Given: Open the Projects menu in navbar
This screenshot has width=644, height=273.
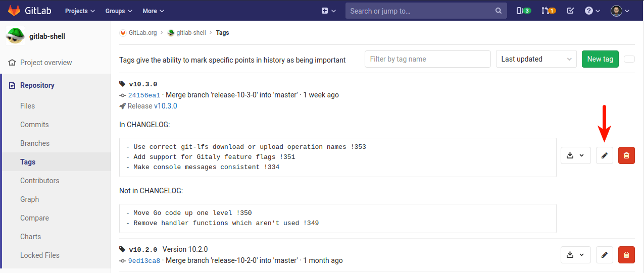Looking at the screenshot, I should 80,11.
